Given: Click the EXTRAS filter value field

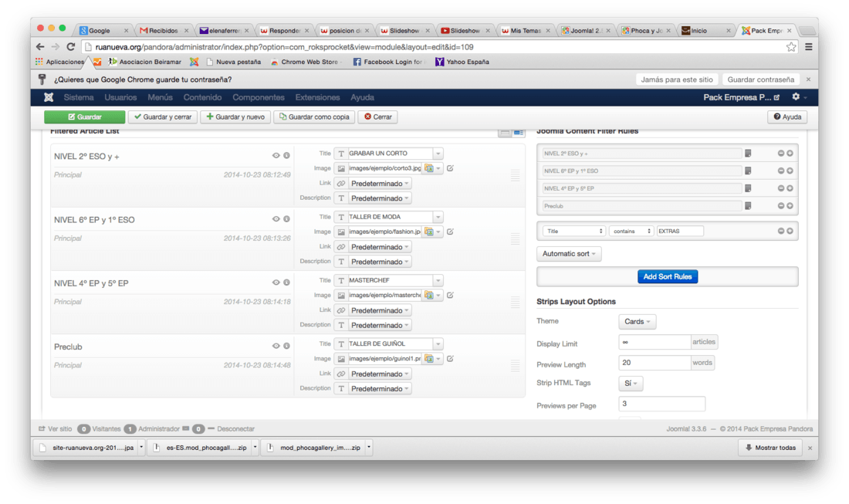Looking at the screenshot, I should (679, 231).
